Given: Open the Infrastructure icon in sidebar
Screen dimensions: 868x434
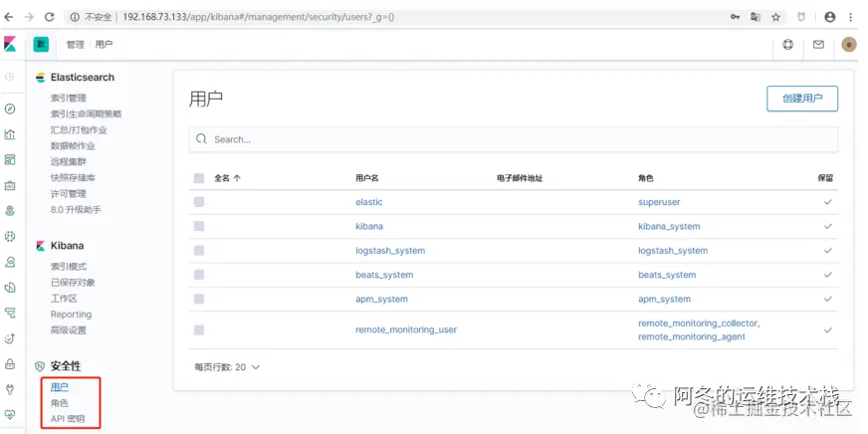Looking at the screenshot, I should (x=9, y=262).
